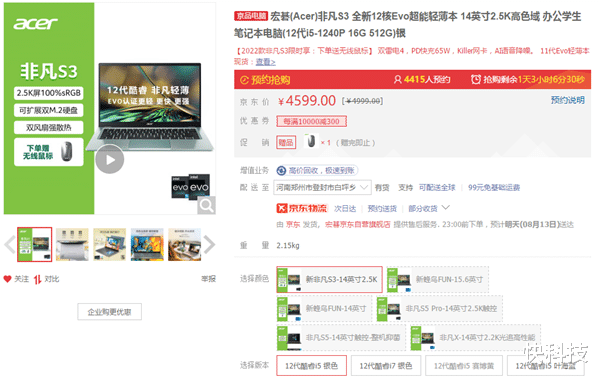This screenshot has width=600, height=378.
Task: Click the heart 关注 follow icon
Action: click(x=7, y=279)
